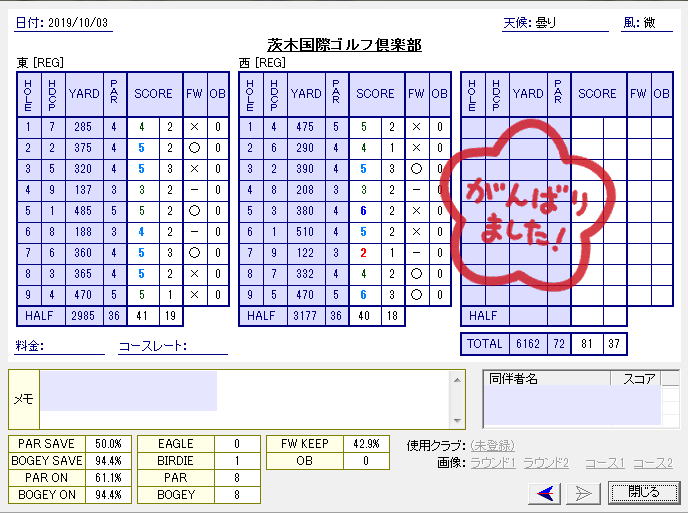Screen dimensions: 688x513
Task: Select total yardage 6162
Action: (x=528, y=344)
